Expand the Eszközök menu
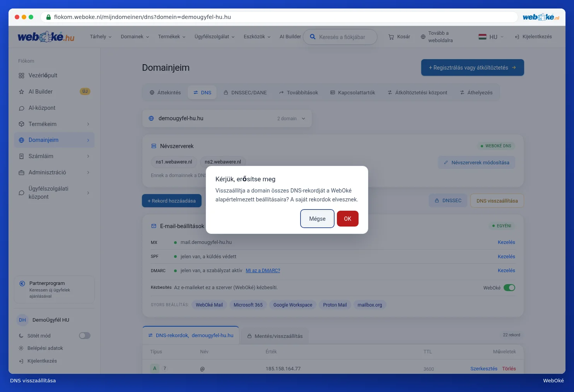This screenshot has width=574, height=392. coord(257,37)
